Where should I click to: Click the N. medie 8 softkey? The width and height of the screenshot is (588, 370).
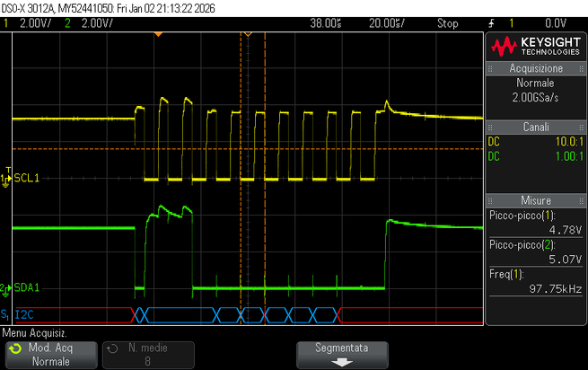click(148, 355)
